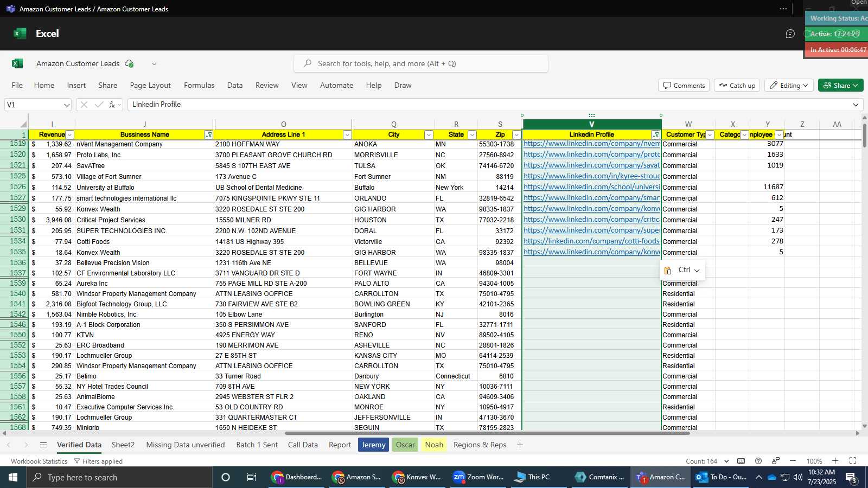Viewport: 868px width, 488px height.
Task: Expand the Name Box dropdown
Action: [x=67, y=105]
